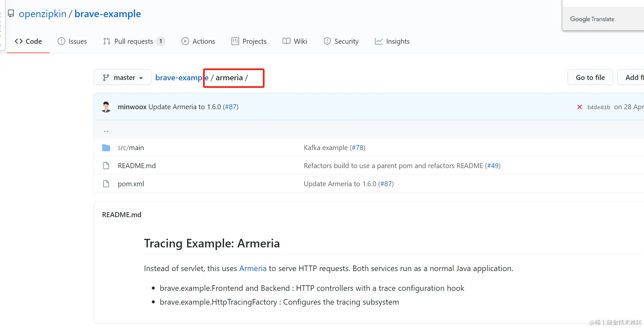Open the Armeria link in the README text
Viewport: 644px width, 328px height.
tap(253, 268)
